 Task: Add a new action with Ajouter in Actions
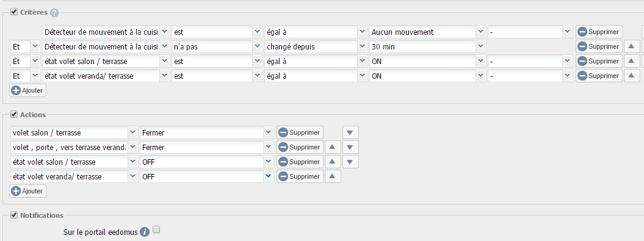coord(28,191)
